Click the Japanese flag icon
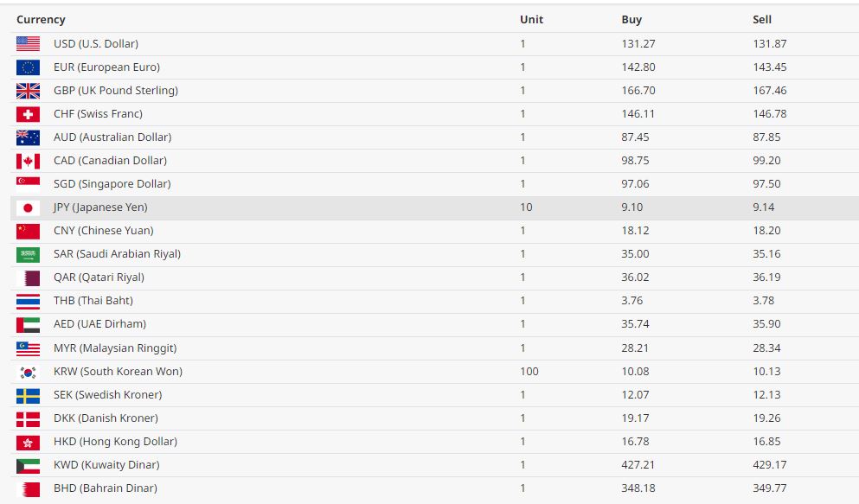This screenshot has width=859, height=504. (28, 207)
